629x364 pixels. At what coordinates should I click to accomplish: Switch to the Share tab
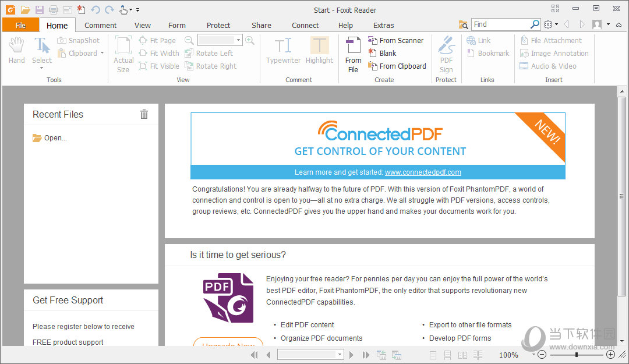point(261,25)
